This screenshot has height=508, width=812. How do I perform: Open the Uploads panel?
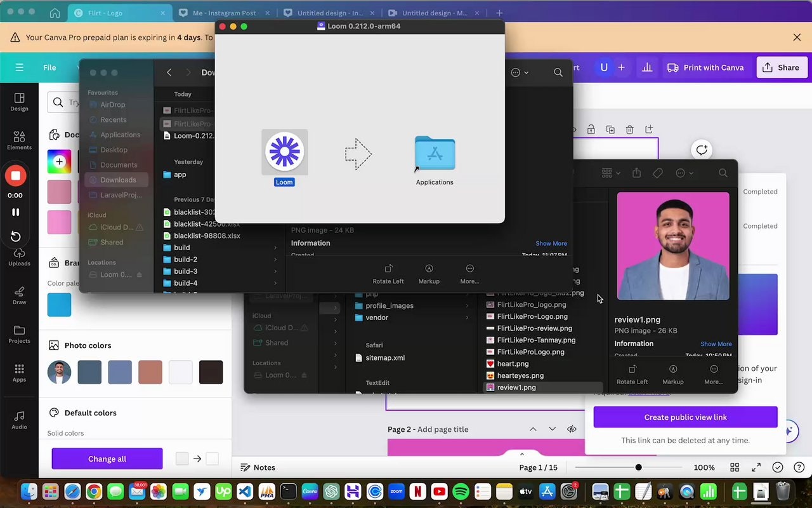[x=19, y=257]
